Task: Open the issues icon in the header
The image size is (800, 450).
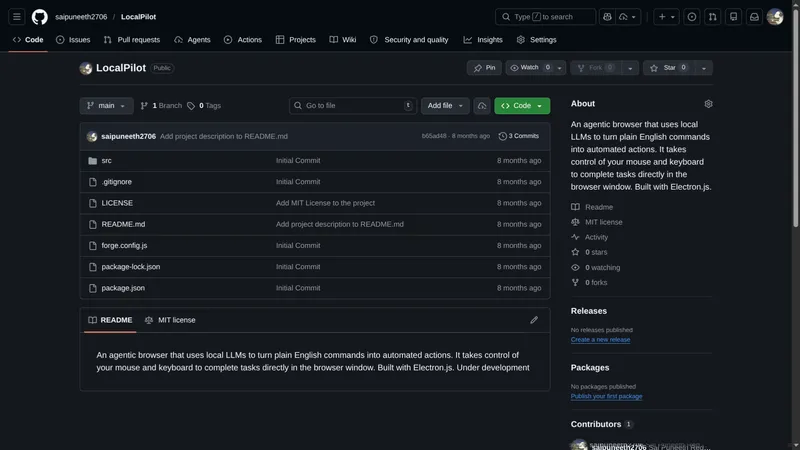Action: [691, 17]
